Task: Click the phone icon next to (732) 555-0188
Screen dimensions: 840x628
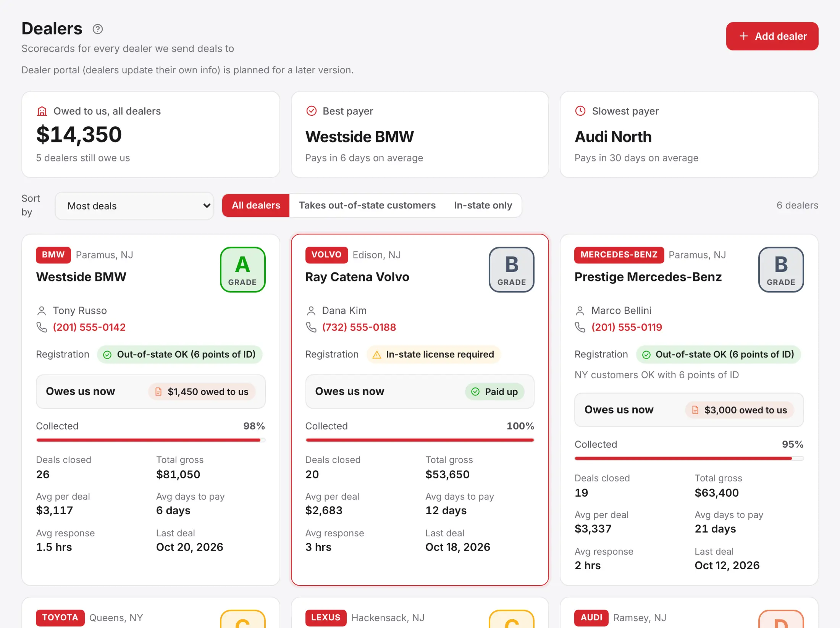Action: pos(311,327)
